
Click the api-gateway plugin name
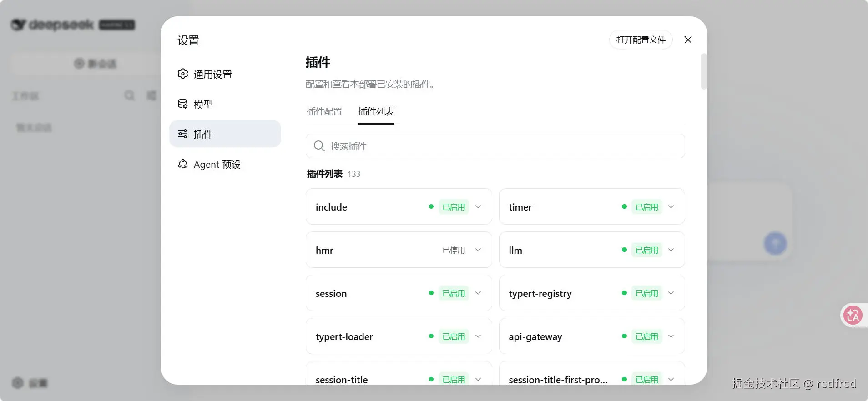535,337
